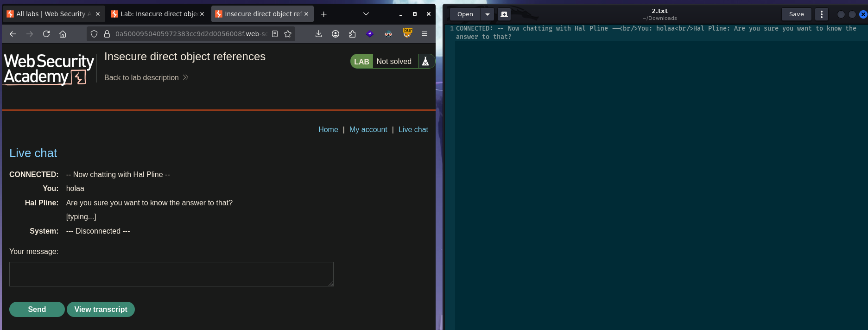The width and height of the screenshot is (868, 330).
Task: Click the Web Security Academy logo
Action: pyautogui.click(x=49, y=69)
